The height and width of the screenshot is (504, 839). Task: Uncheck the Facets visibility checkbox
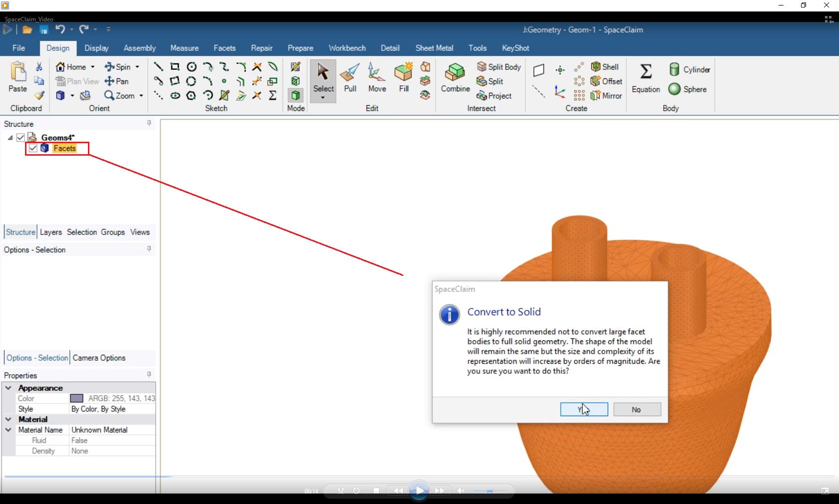point(33,148)
